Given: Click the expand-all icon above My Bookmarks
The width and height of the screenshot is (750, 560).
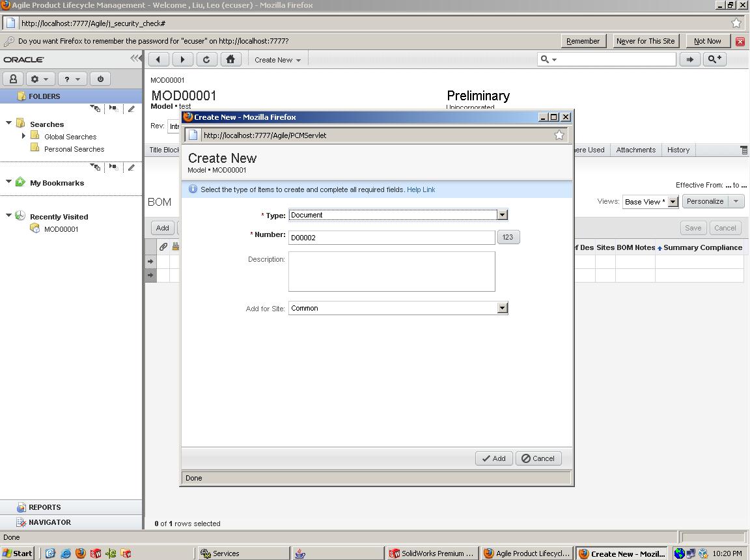Looking at the screenshot, I should tap(95, 167).
